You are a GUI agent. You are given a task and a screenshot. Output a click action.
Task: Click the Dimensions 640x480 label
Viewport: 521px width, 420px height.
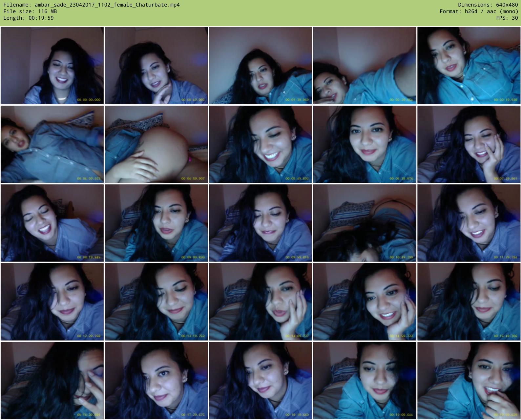coord(488,5)
